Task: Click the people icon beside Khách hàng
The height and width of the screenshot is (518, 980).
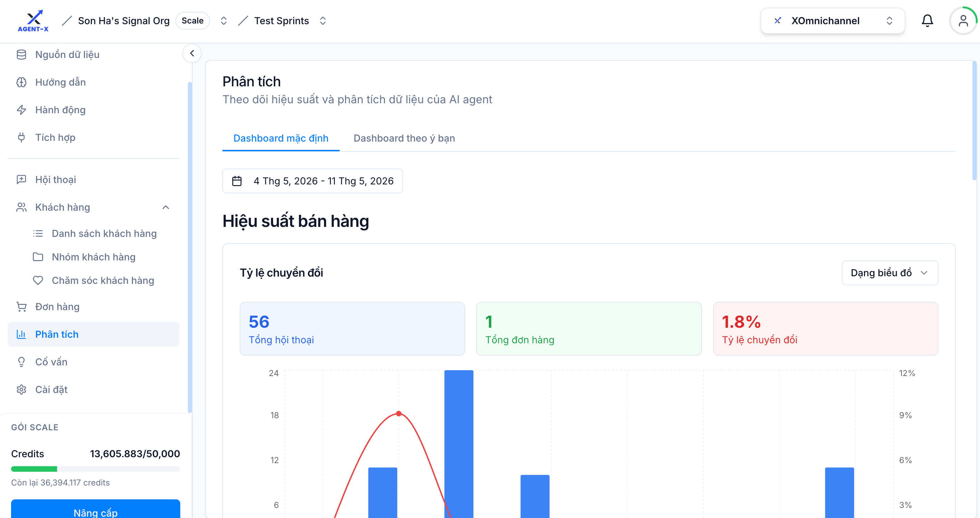Action: 21,207
